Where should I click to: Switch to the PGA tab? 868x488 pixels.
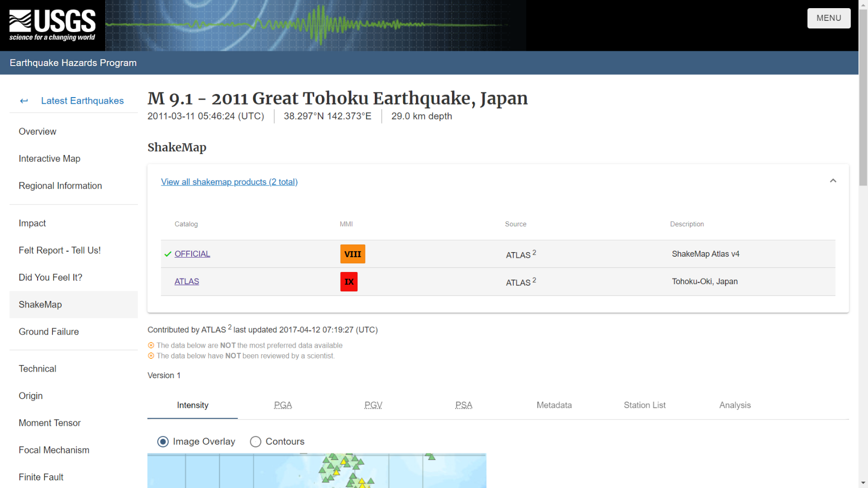point(283,405)
